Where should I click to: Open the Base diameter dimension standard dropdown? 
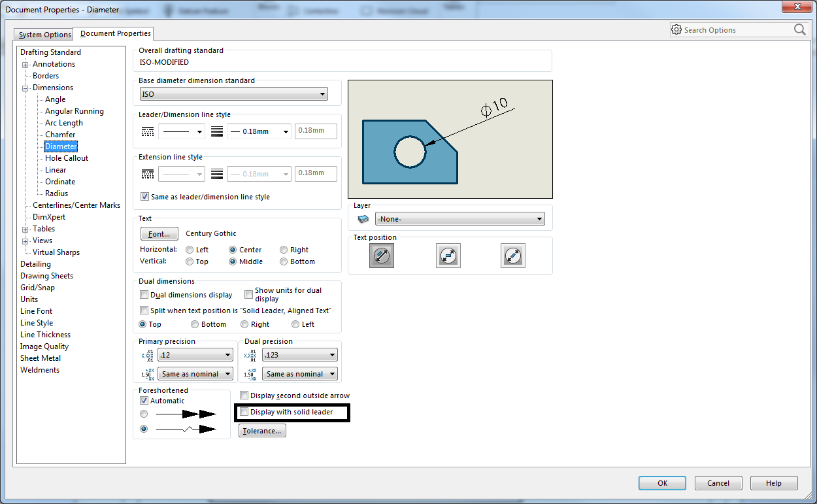point(235,94)
